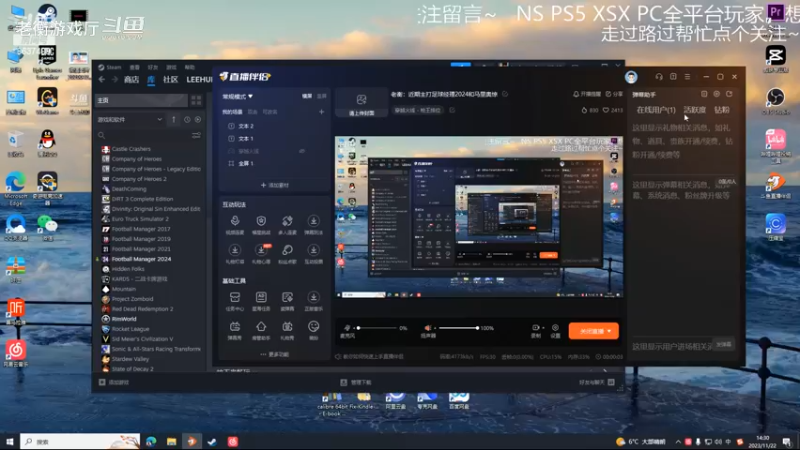Select Football Manager 2024 in Steam list
This screenshot has height=450, width=800.
point(141,259)
